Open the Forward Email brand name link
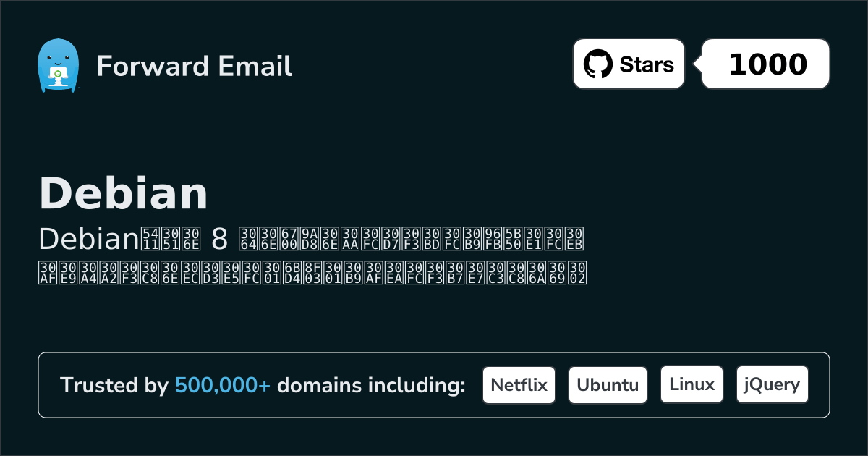This screenshot has height=456, width=868. (x=194, y=66)
